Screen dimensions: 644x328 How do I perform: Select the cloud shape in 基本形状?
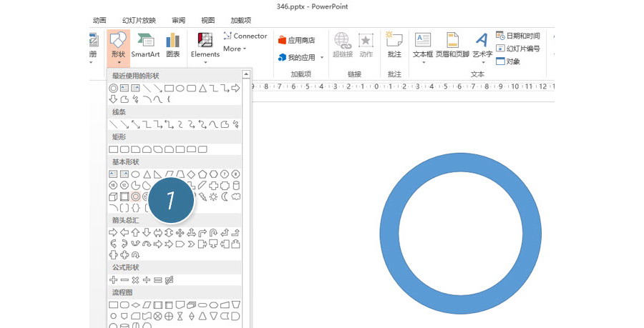point(235,197)
